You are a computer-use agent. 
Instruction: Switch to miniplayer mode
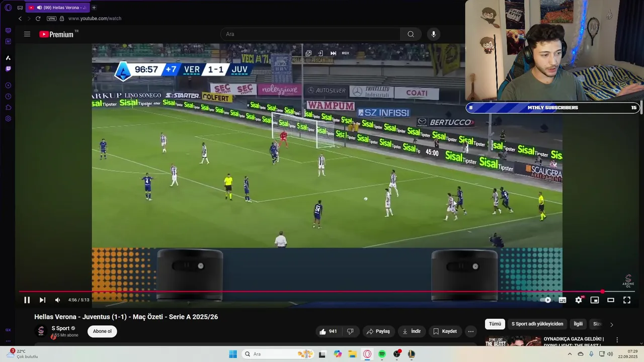coord(595,300)
